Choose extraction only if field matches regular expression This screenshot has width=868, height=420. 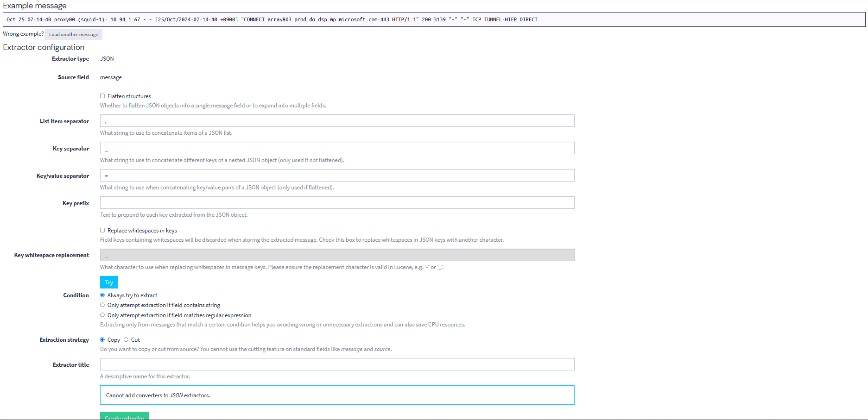pyautogui.click(x=102, y=315)
